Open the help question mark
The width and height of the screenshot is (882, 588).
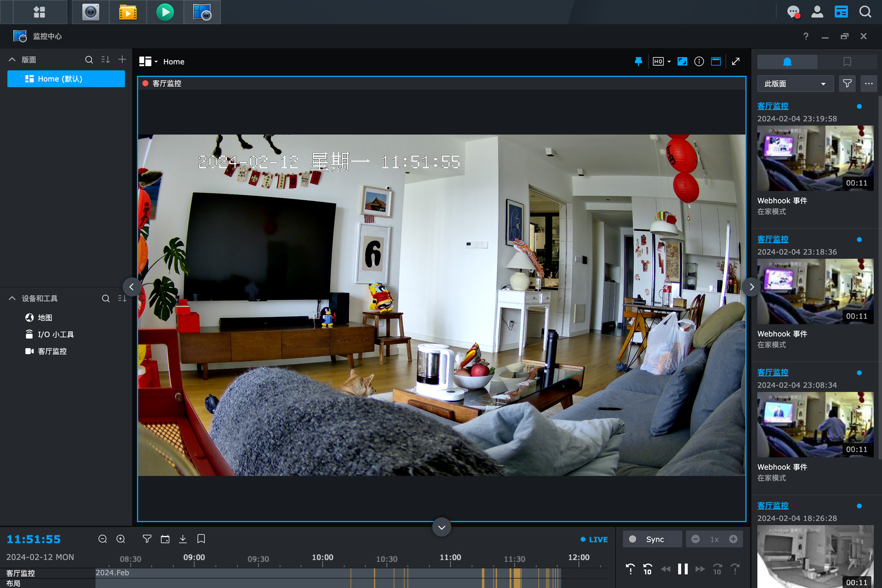806,36
